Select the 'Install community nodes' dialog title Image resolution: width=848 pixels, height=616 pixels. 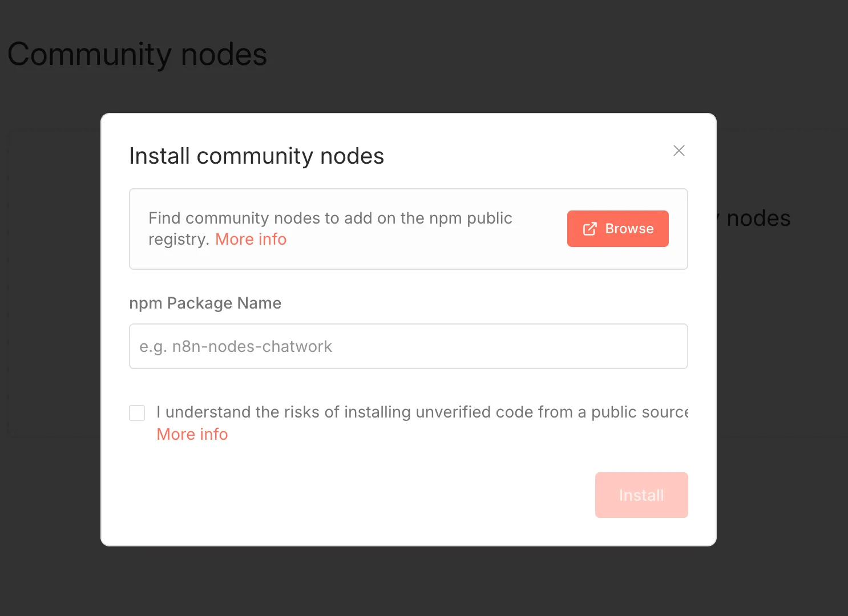tap(256, 156)
